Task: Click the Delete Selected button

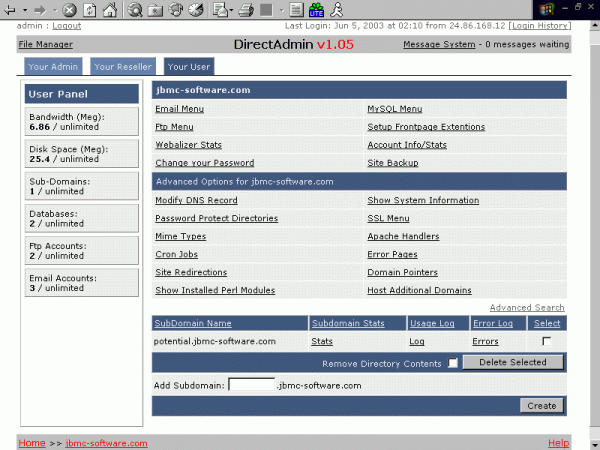Action: [x=513, y=362]
